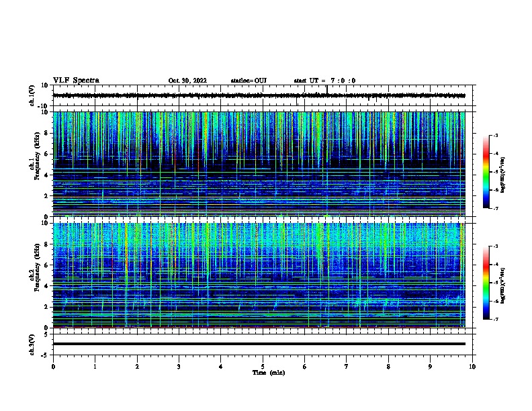The image size is (532, 411).
Task: Select the ch.1 "Frequency (kHz)" axis label
Action: coord(37,156)
